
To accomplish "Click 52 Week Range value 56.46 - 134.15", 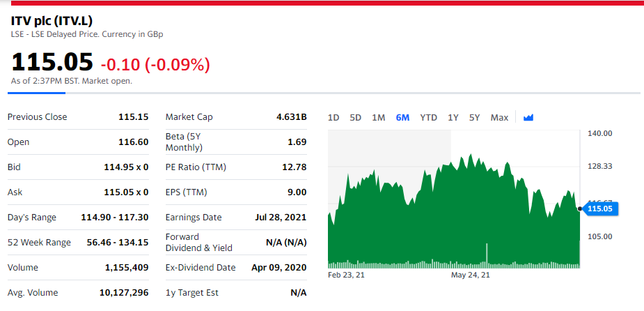I will coord(118,242).
